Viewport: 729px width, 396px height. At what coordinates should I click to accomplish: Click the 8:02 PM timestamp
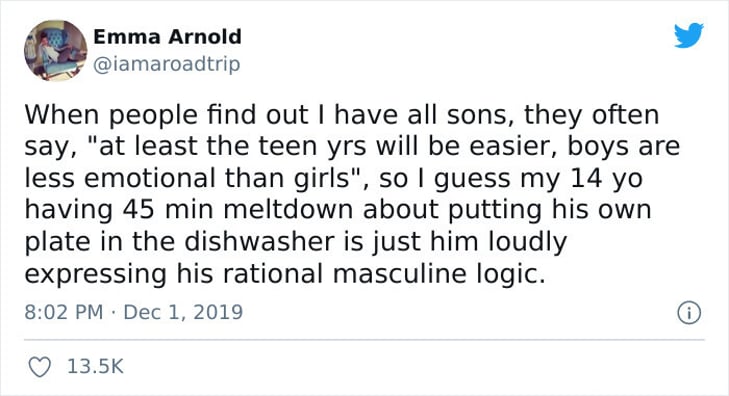coord(64,312)
